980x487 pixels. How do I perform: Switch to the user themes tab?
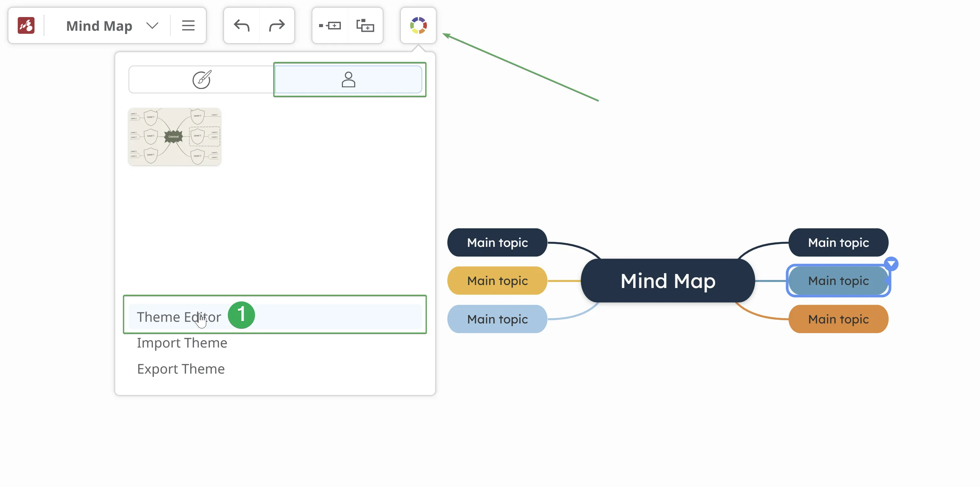348,80
